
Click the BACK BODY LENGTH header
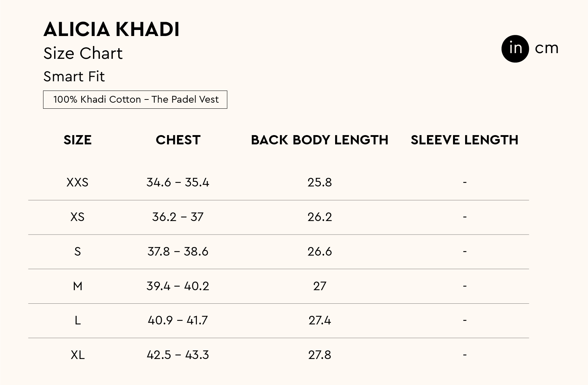click(319, 140)
